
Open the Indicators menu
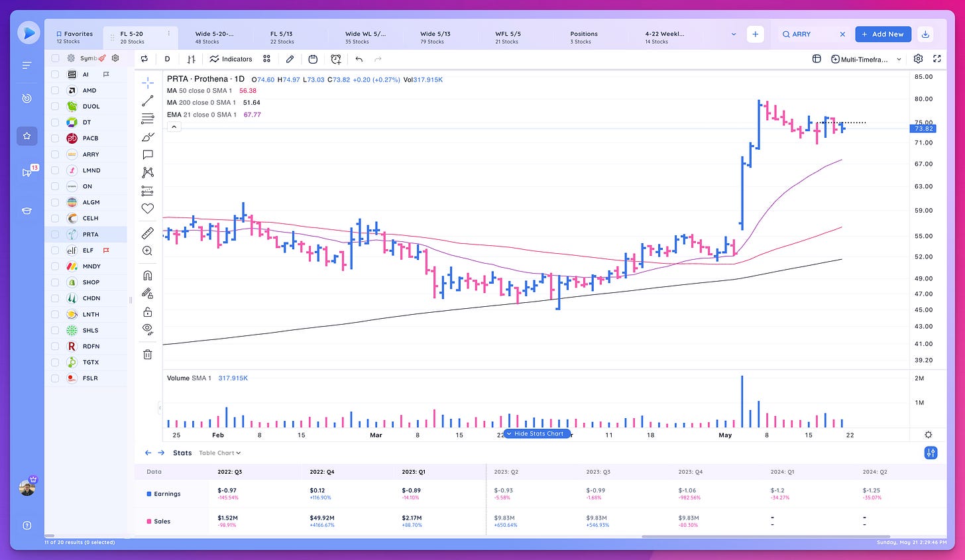231,59
